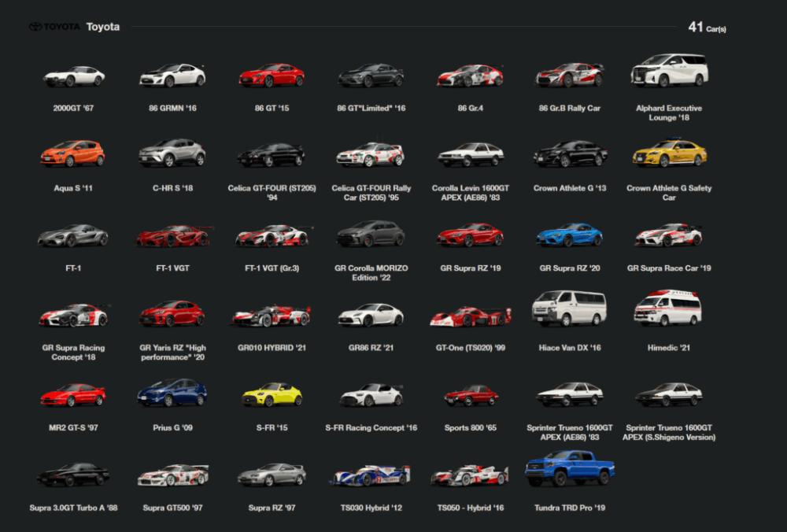
Task: Select the white 2000GT '67 car image
Action: point(73,76)
